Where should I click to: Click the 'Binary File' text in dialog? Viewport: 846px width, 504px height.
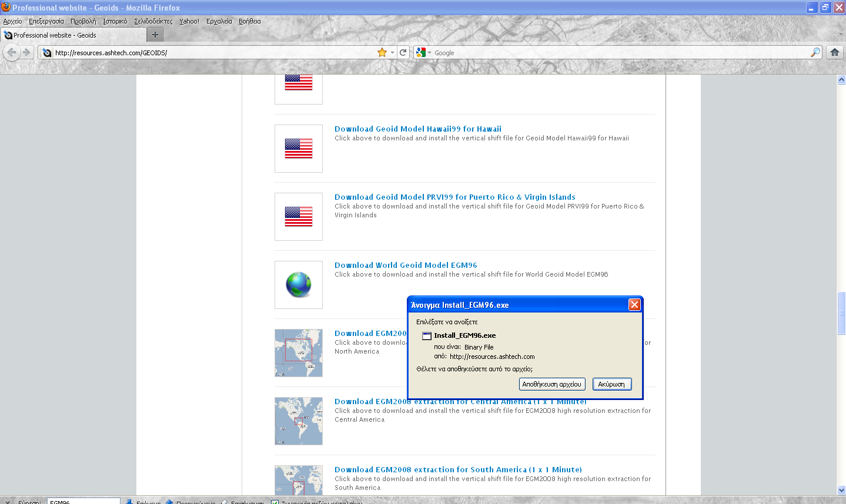(x=479, y=347)
